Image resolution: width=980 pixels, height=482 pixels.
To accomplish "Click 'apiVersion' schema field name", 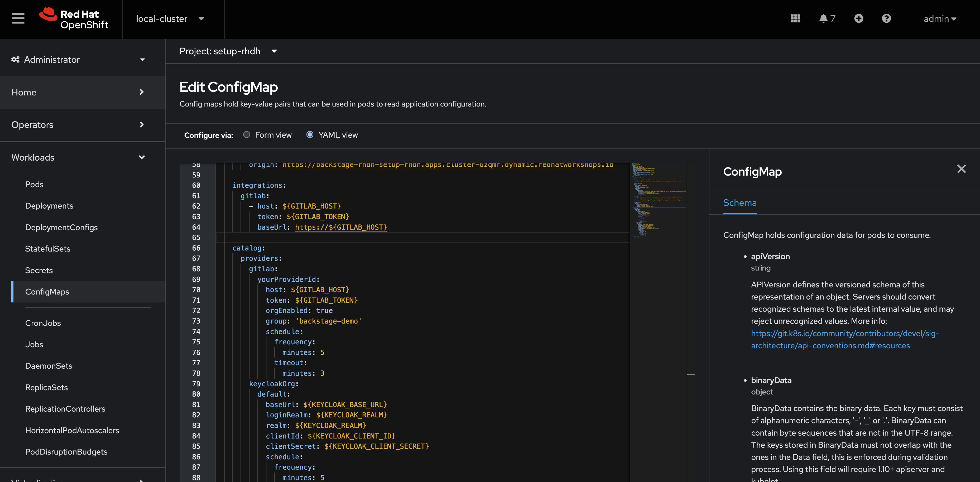I will 770,256.
